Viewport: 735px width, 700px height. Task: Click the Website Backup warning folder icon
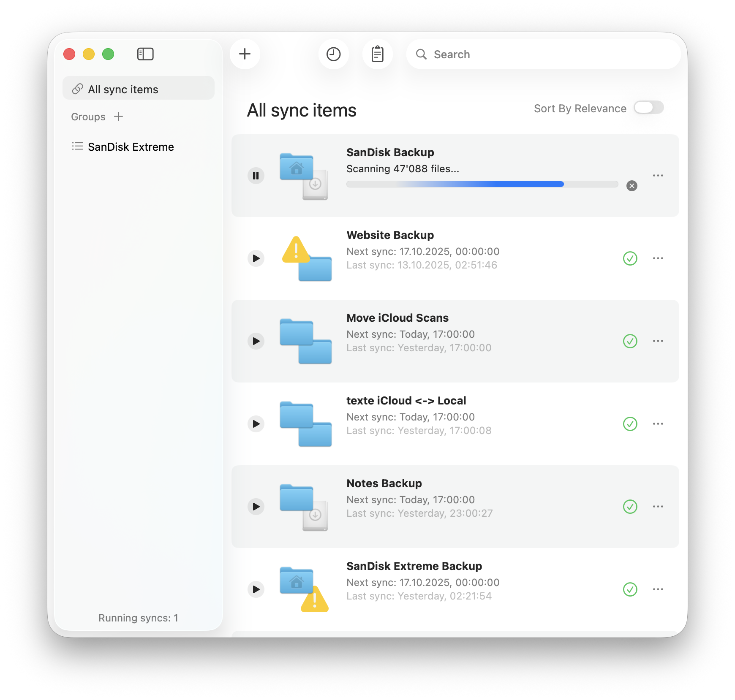pyautogui.click(x=306, y=258)
